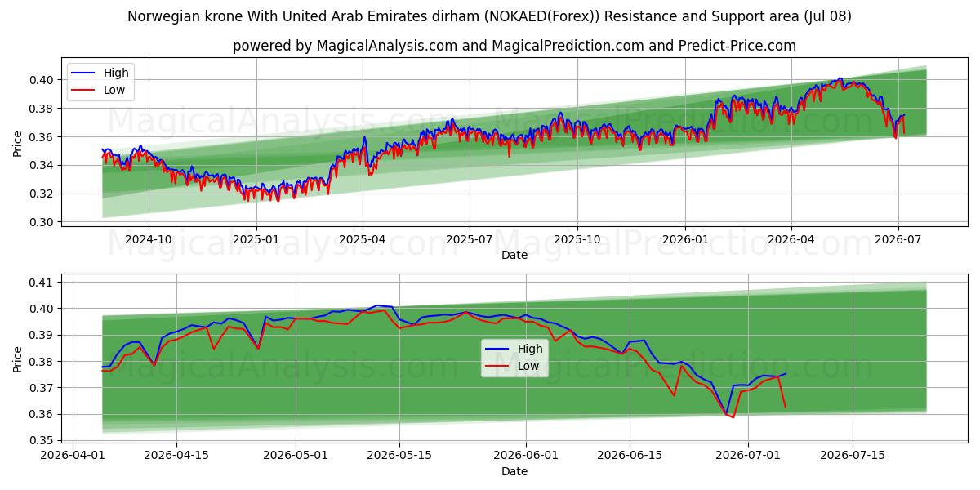Click the 0.41 value on lower price axis

tap(42, 283)
